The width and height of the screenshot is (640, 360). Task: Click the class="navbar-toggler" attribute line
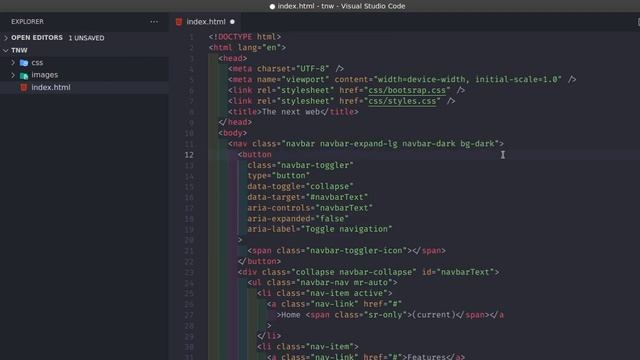[x=300, y=165]
